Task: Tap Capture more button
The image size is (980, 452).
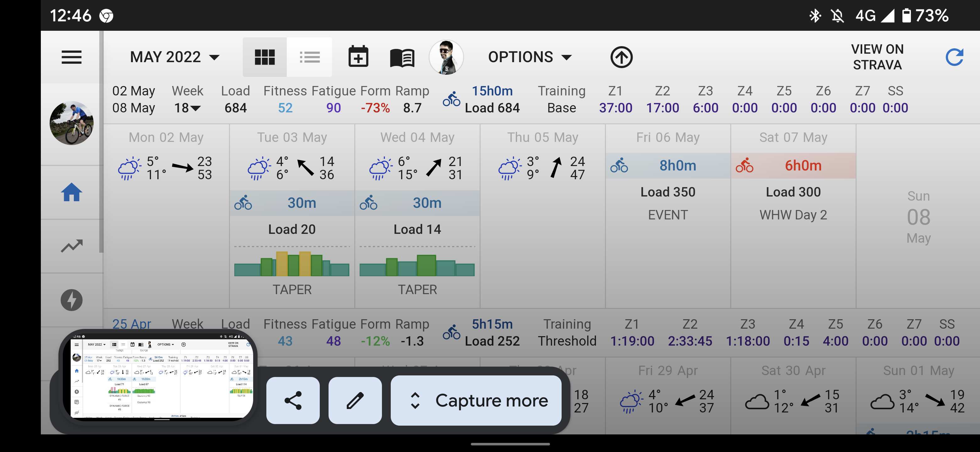Action: pyautogui.click(x=476, y=400)
